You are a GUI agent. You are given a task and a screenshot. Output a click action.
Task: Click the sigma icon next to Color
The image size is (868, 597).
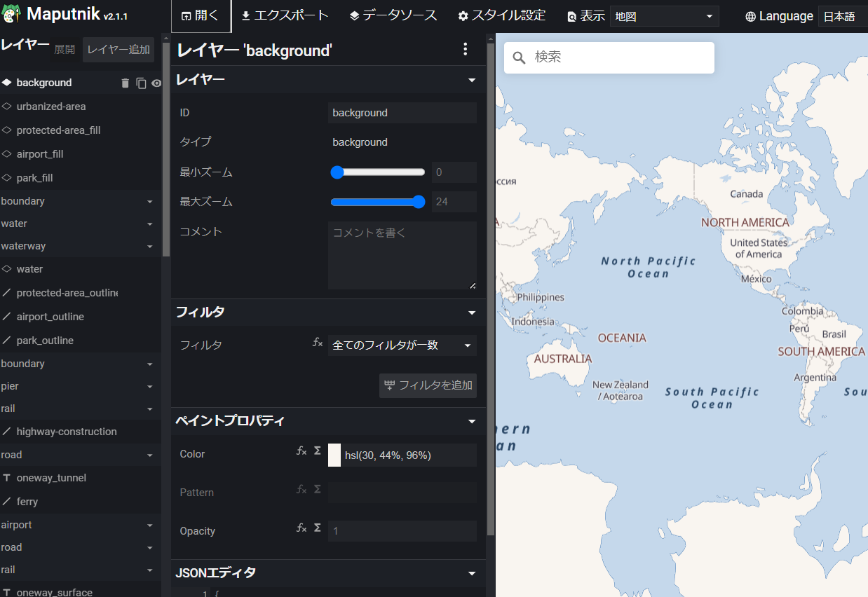point(317,451)
